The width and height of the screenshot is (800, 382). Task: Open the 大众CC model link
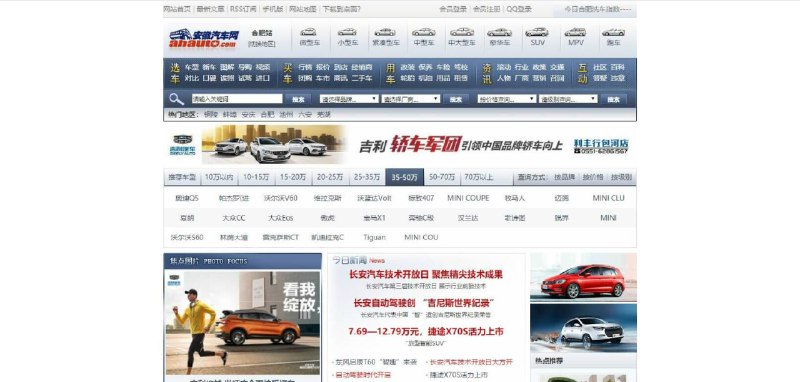[x=234, y=218]
